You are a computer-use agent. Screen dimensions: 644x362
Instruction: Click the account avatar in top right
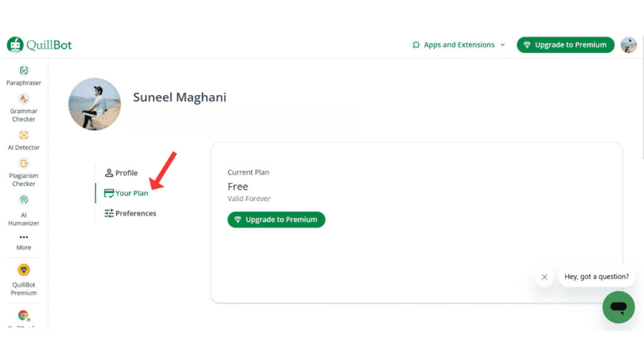coord(629,45)
